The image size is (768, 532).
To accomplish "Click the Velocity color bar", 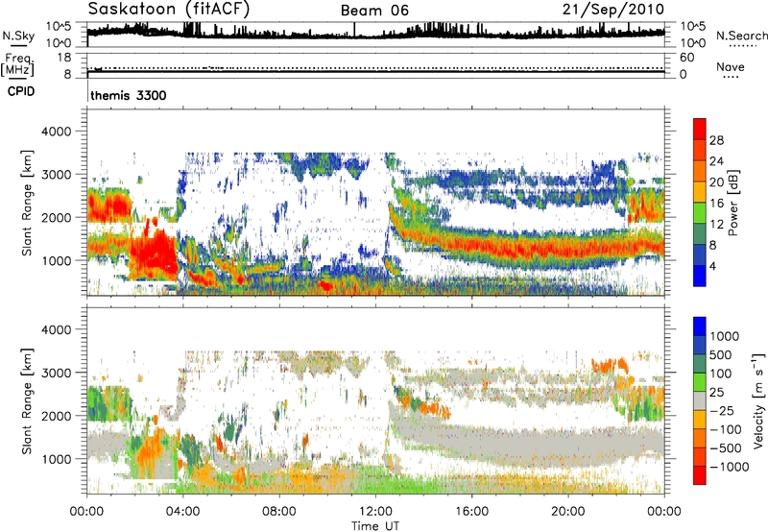I will point(700,400).
